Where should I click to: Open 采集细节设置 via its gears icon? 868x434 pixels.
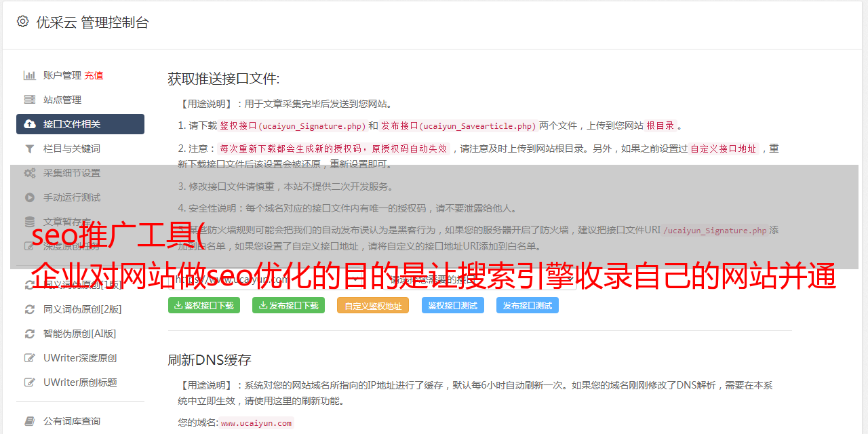point(30,173)
